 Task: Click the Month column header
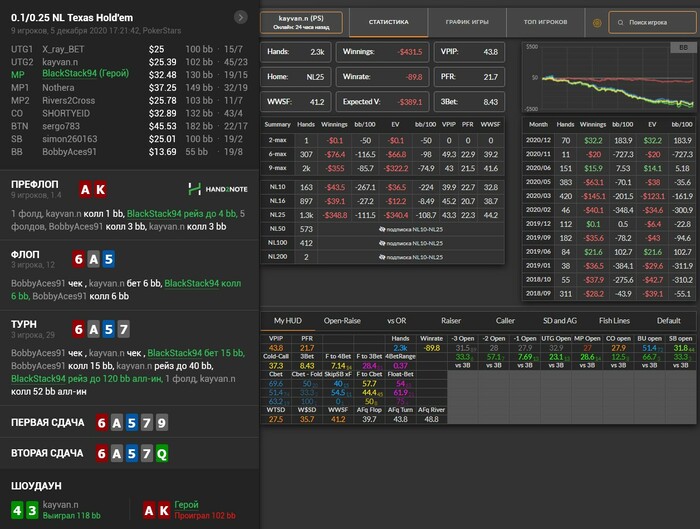(x=538, y=125)
